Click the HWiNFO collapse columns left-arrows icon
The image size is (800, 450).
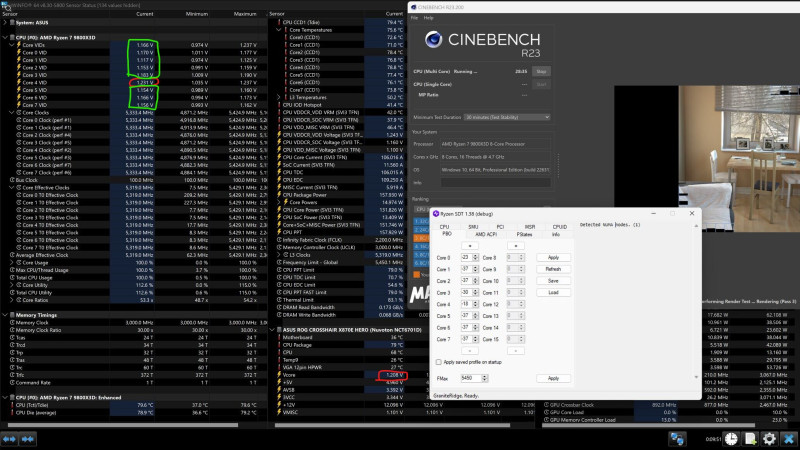tap(10, 439)
